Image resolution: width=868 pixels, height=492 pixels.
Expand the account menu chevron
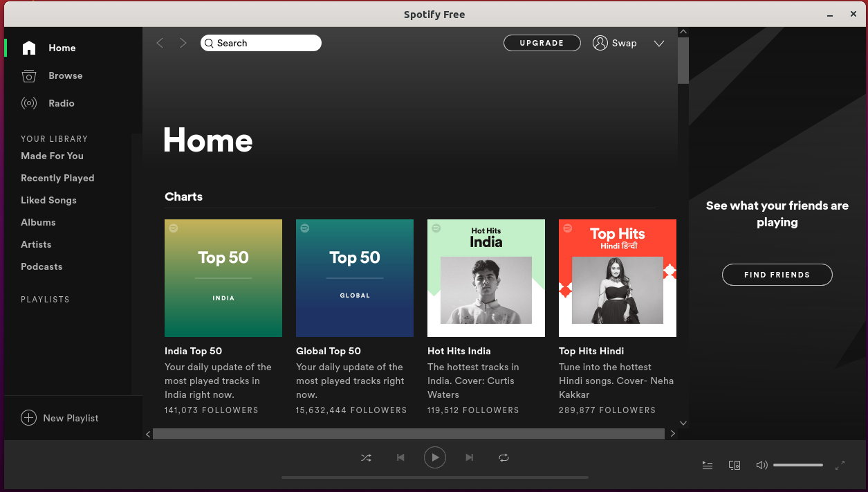(659, 43)
